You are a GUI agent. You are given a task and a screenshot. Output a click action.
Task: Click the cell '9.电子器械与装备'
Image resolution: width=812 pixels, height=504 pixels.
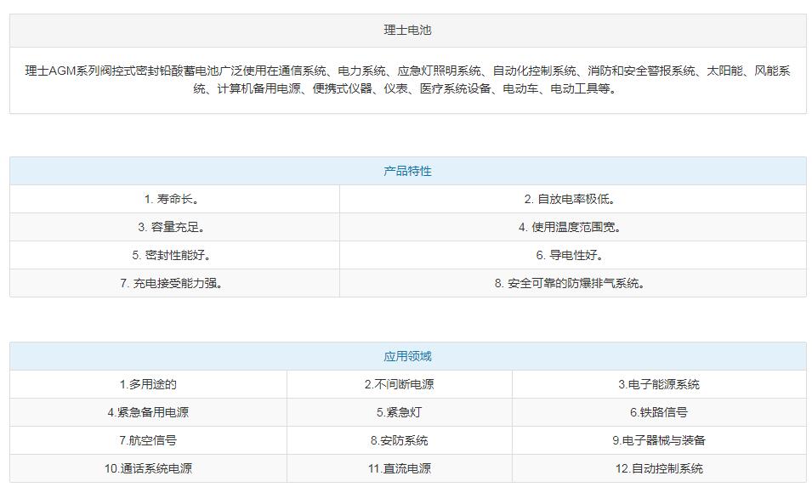tap(659, 440)
